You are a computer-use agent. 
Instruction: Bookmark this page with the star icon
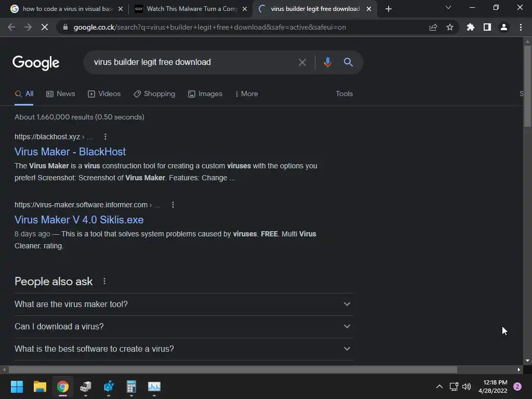click(x=450, y=27)
